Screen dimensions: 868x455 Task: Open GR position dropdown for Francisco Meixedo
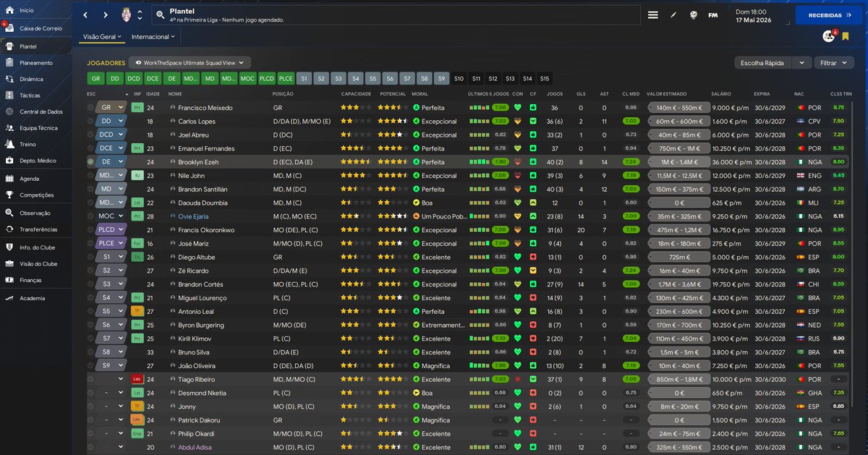click(x=111, y=108)
